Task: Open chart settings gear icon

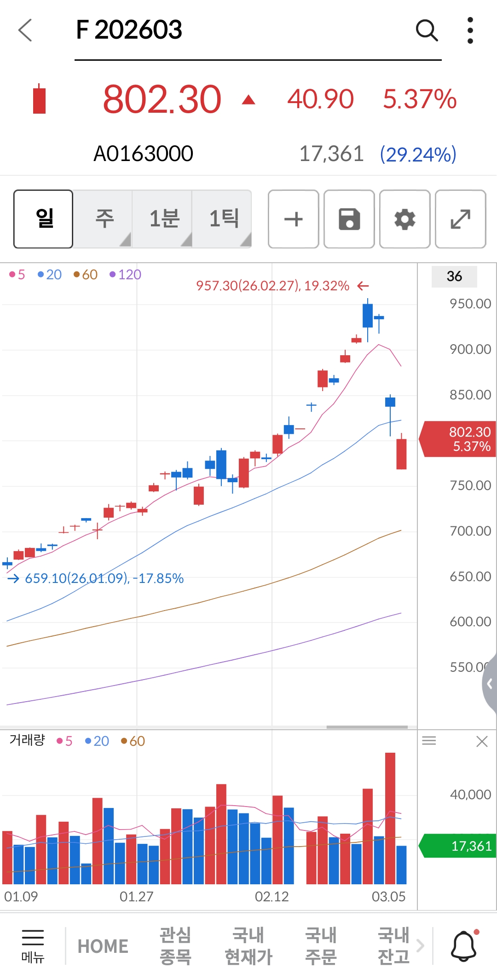Action: click(405, 219)
